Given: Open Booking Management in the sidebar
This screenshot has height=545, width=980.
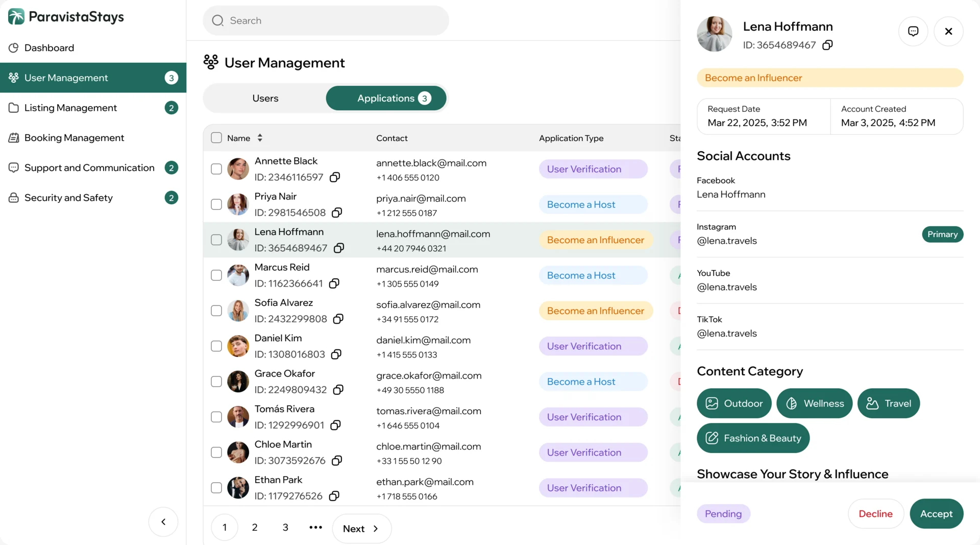Looking at the screenshot, I should (93, 138).
